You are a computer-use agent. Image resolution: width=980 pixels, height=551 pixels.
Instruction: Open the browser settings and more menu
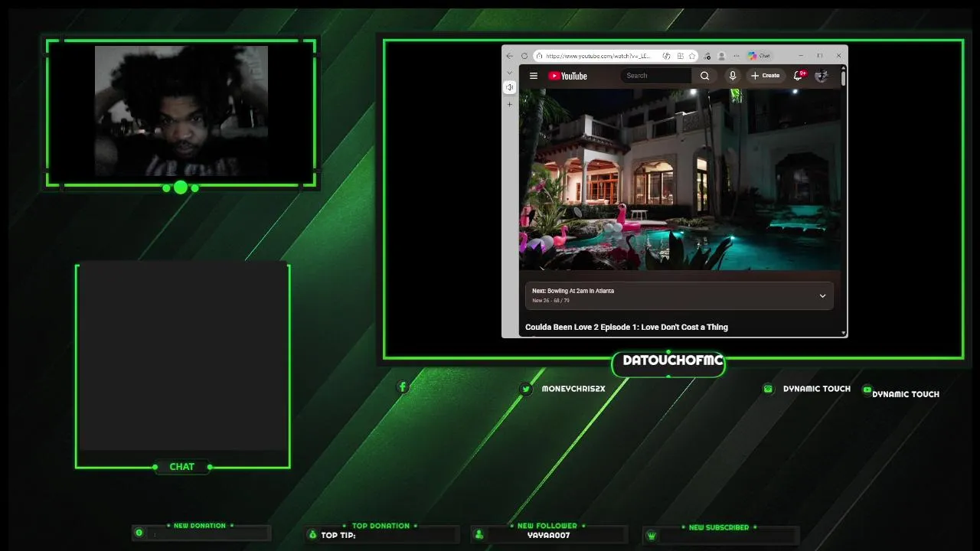[x=736, y=56]
